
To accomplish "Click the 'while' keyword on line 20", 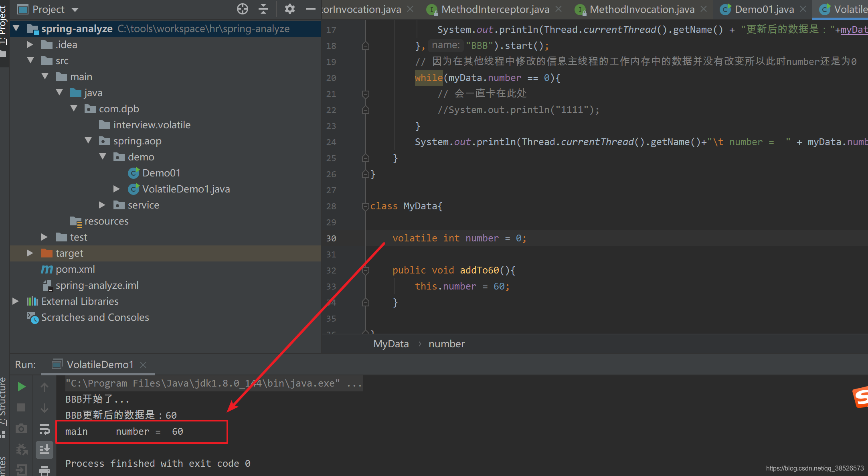I will pyautogui.click(x=429, y=78).
